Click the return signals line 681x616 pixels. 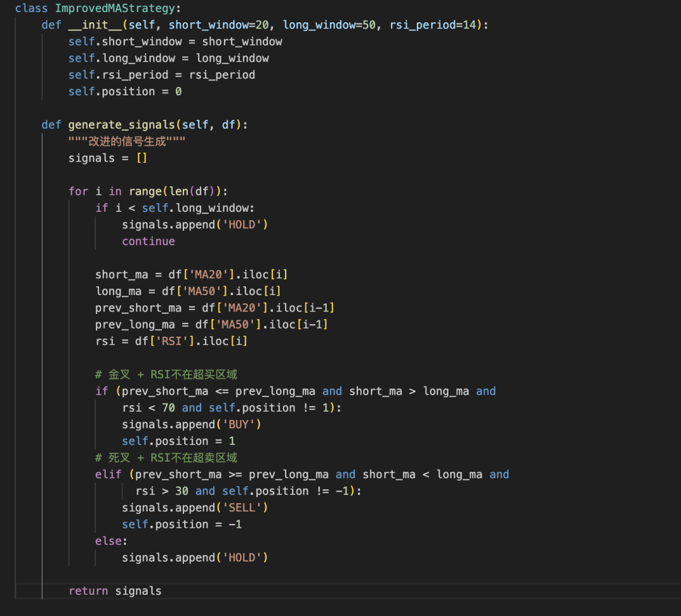115,591
